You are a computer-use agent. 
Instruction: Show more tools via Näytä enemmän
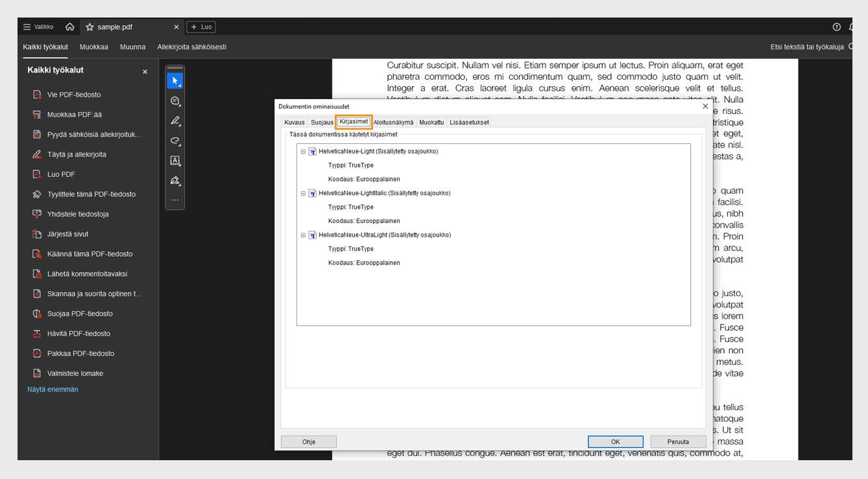pos(53,390)
